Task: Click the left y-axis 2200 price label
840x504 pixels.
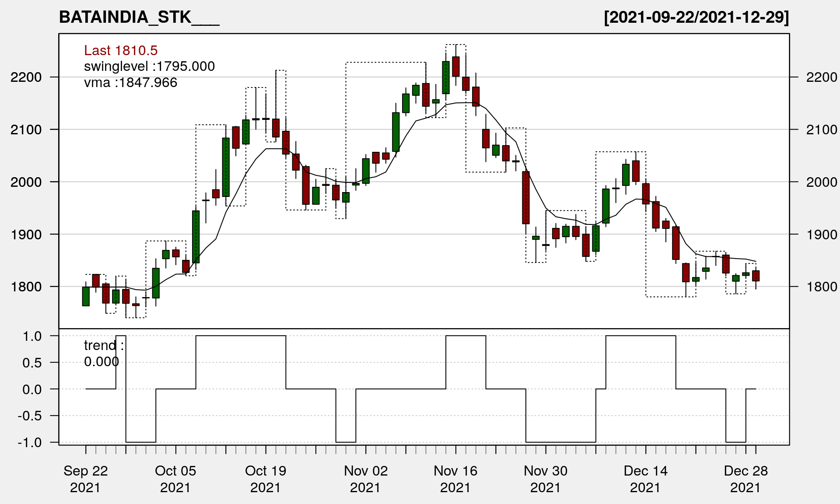Action: (x=26, y=77)
